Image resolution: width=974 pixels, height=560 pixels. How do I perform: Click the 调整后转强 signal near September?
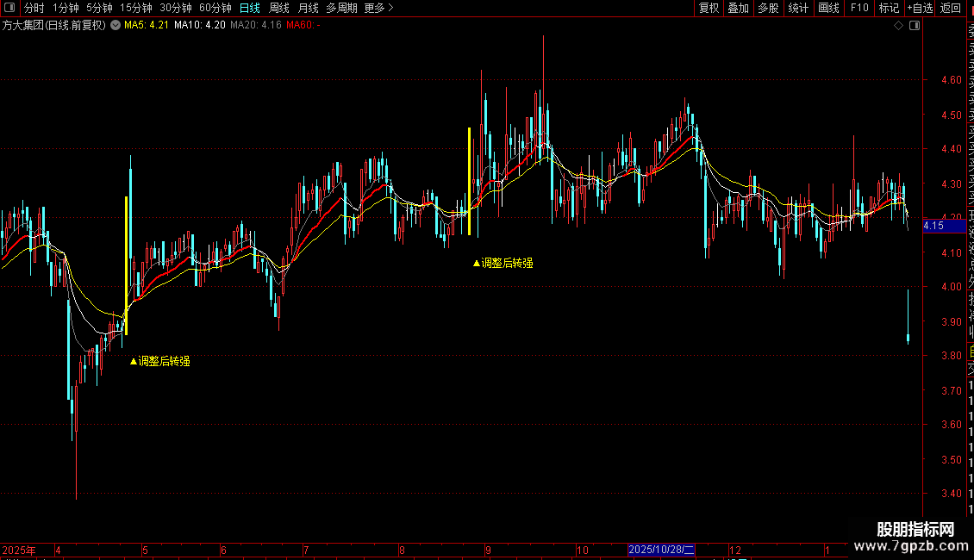(503, 264)
